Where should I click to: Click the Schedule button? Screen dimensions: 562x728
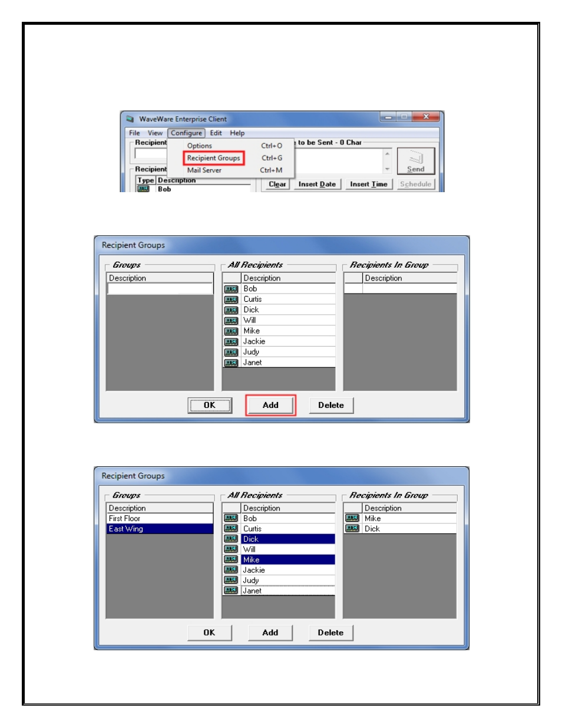pyautogui.click(x=416, y=185)
